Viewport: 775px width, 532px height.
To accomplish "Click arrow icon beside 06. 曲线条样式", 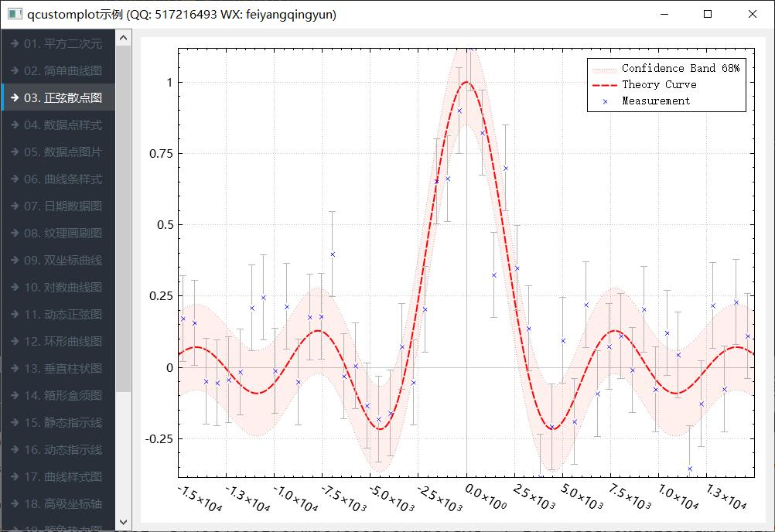I will (14, 179).
